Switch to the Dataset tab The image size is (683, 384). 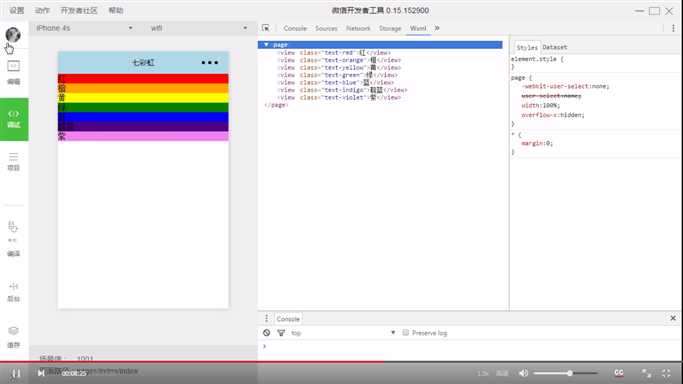(x=555, y=47)
